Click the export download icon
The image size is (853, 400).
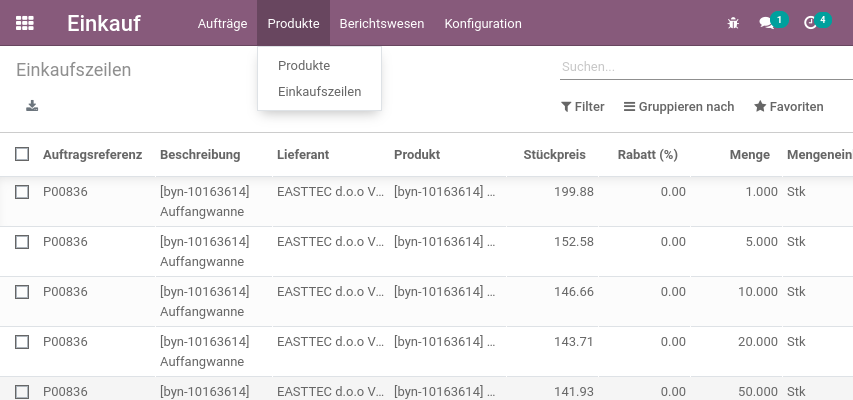[32, 106]
